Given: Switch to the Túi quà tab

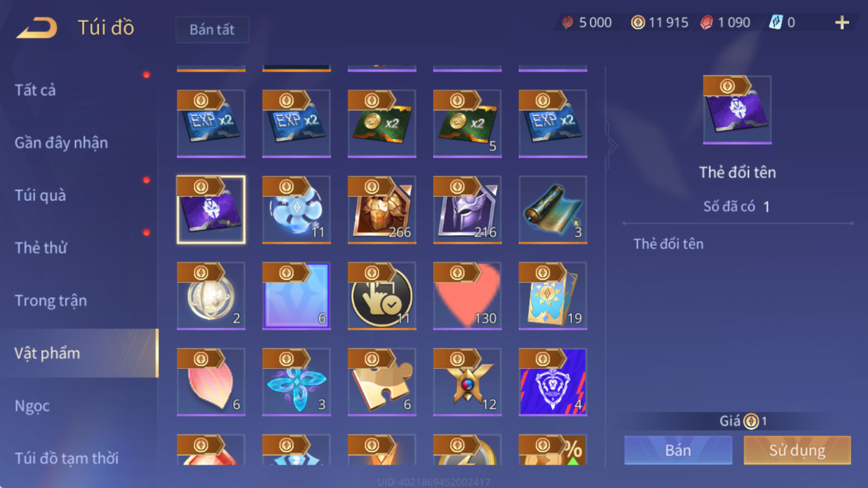Looking at the screenshot, I should (x=40, y=195).
